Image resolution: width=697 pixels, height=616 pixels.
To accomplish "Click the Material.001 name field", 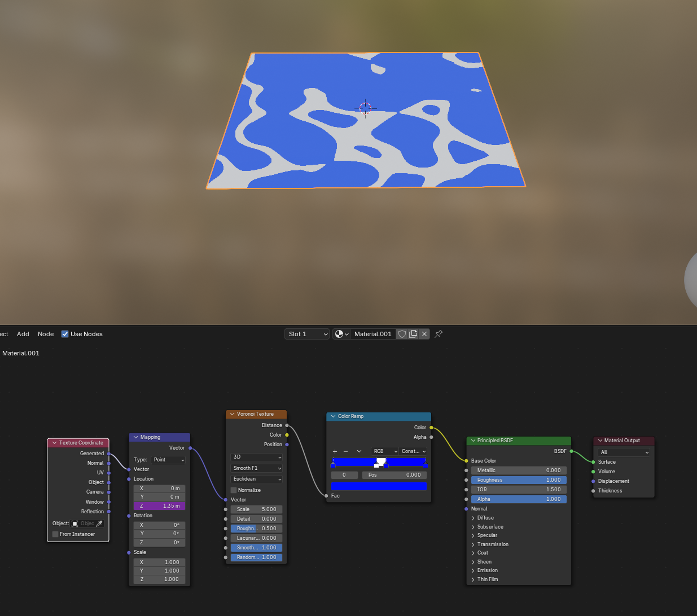I will point(373,334).
